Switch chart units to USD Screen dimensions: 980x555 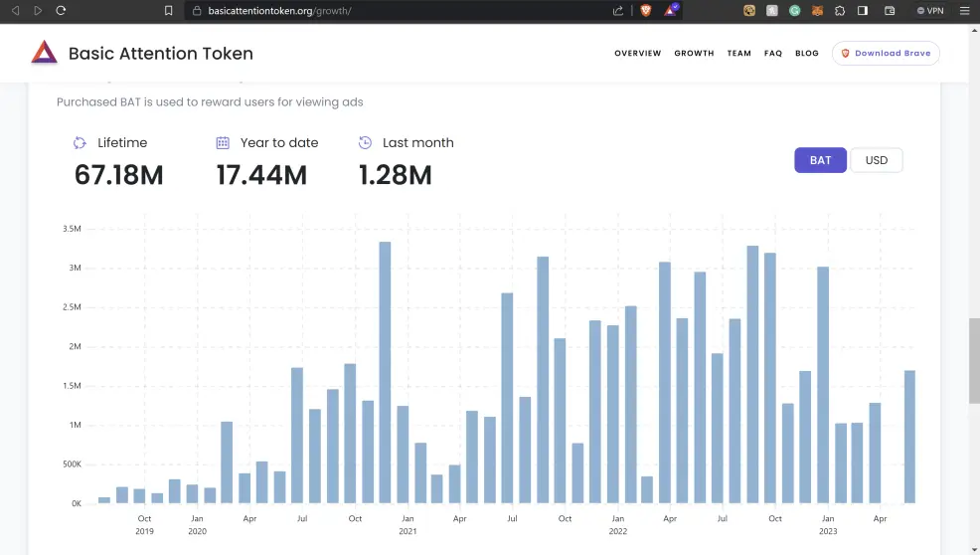click(877, 160)
